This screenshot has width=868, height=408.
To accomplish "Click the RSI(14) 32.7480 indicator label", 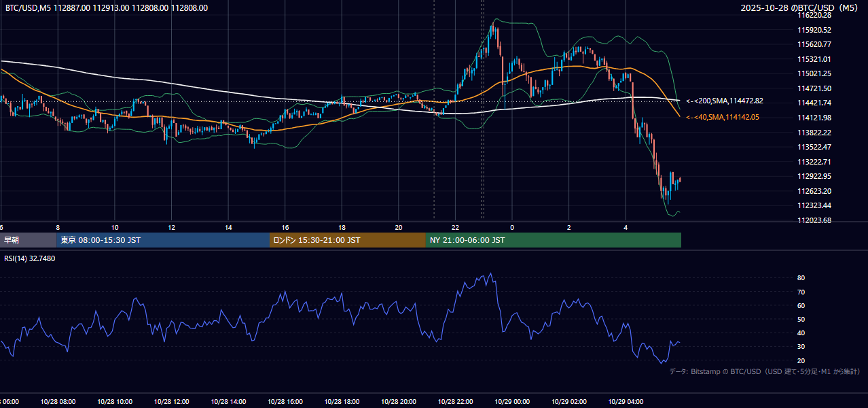I will tap(30, 258).
